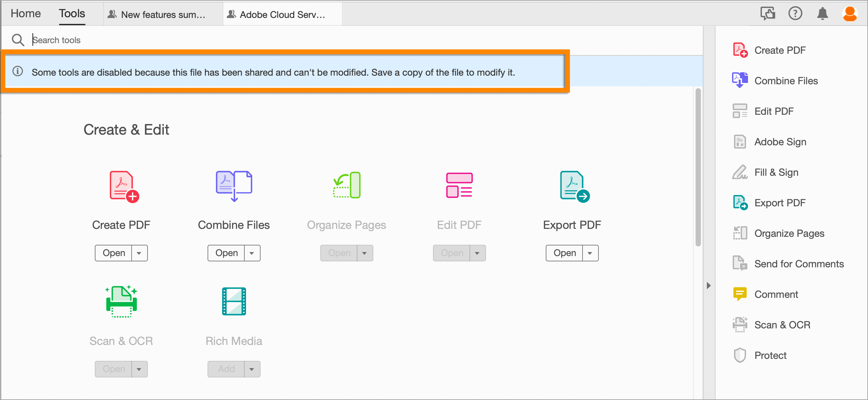Viewport: 868px width, 400px height.
Task: Click inside the Search tools field
Action: 135,40
